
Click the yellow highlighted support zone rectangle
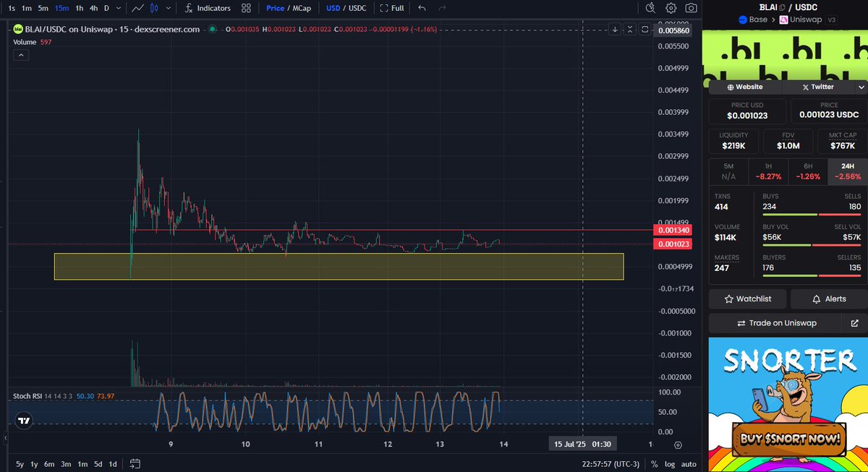click(339, 266)
